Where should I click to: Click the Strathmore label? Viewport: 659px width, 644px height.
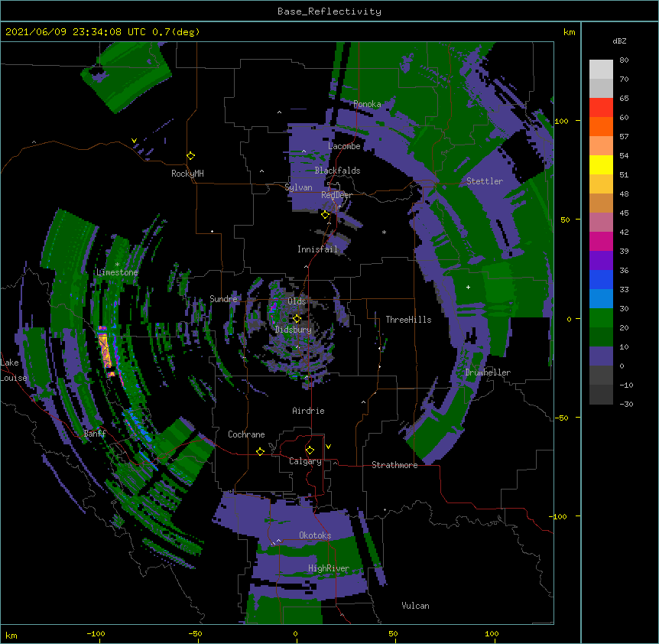394,465
